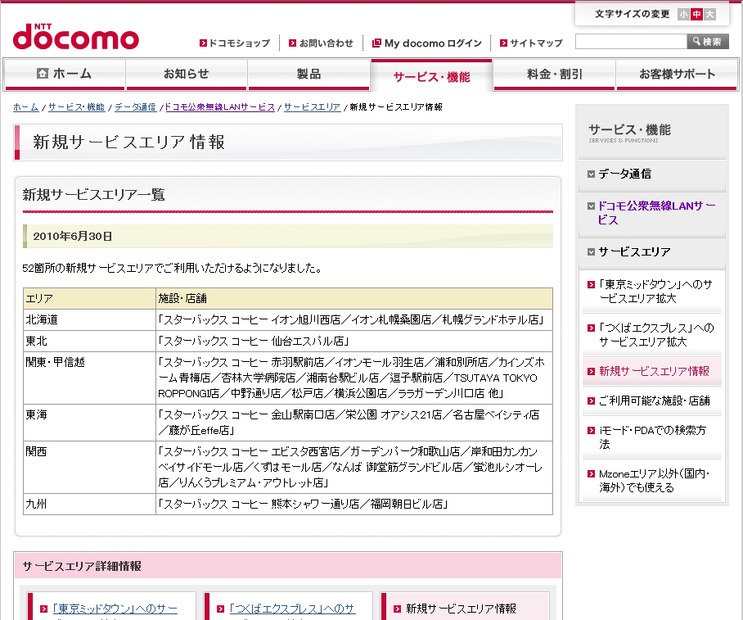The image size is (743, 620).
Task: Select the 北海道 area table cell
Action: pos(90,320)
